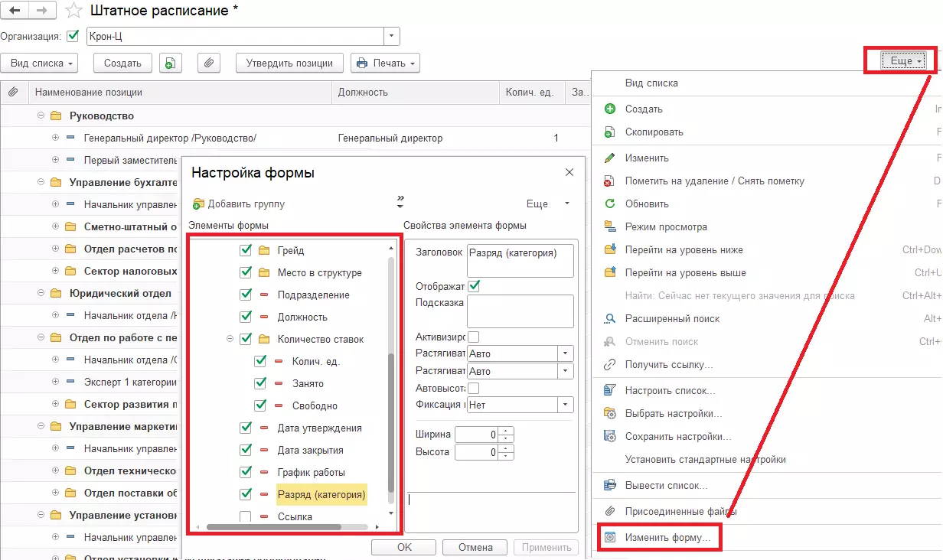Viewport: 943px width, 560px height.
Task: Collapse Количество ставок tree node
Action: (230, 339)
